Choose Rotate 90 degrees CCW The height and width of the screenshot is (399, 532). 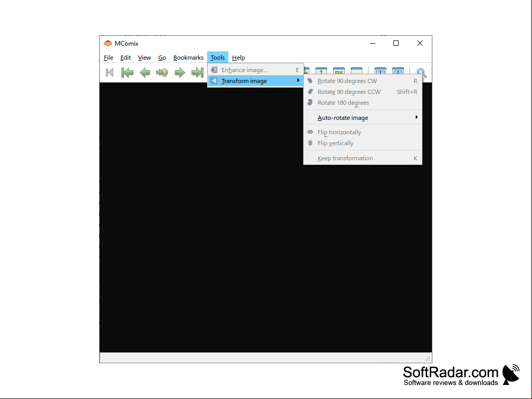coord(363,92)
